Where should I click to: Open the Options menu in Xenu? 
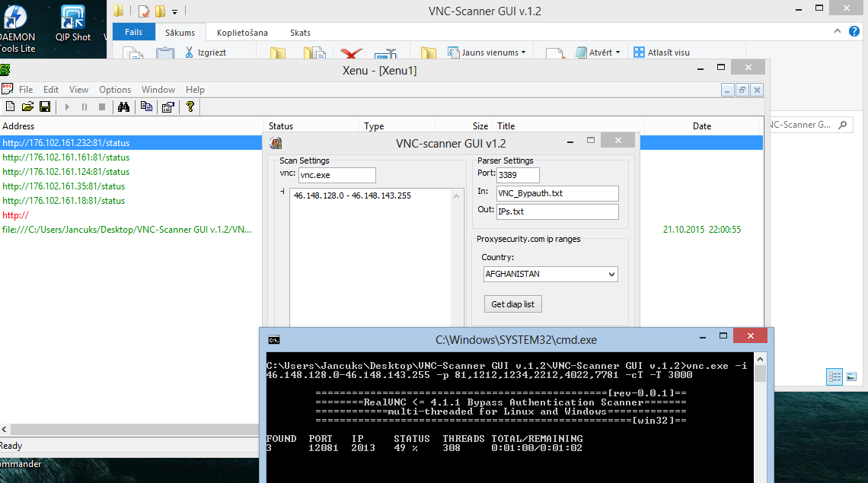[114, 89]
